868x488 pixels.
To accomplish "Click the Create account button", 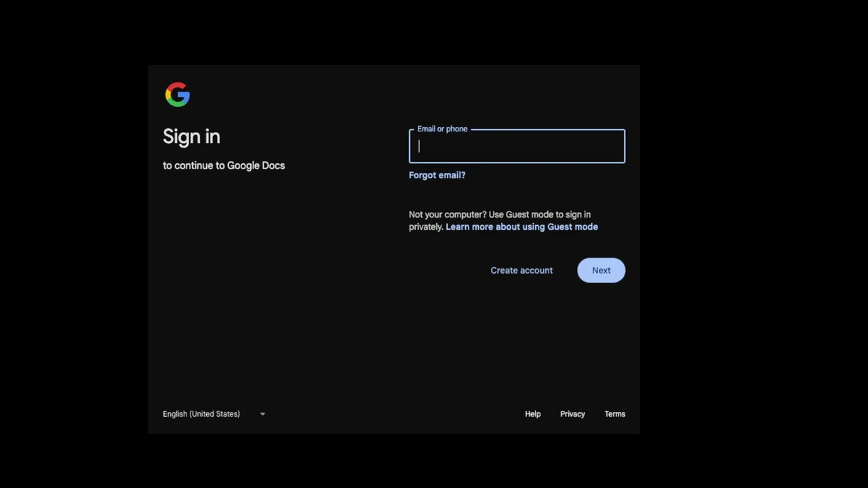I will (521, 270).
